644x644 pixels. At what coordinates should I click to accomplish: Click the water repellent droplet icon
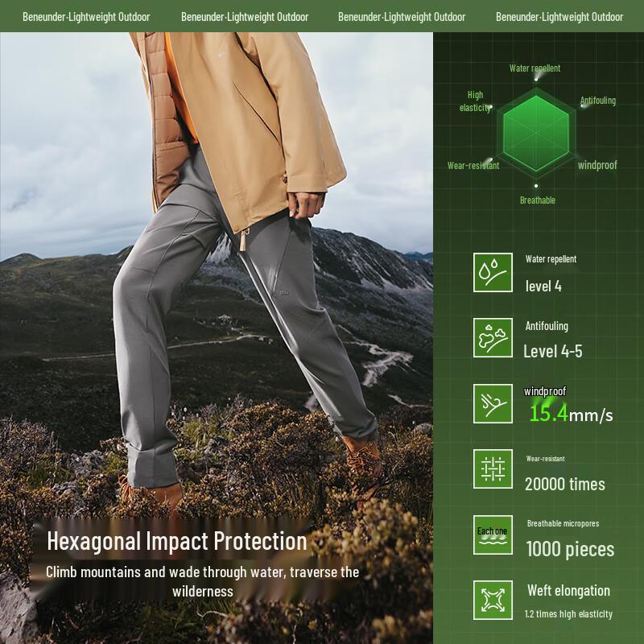(493, 272)
